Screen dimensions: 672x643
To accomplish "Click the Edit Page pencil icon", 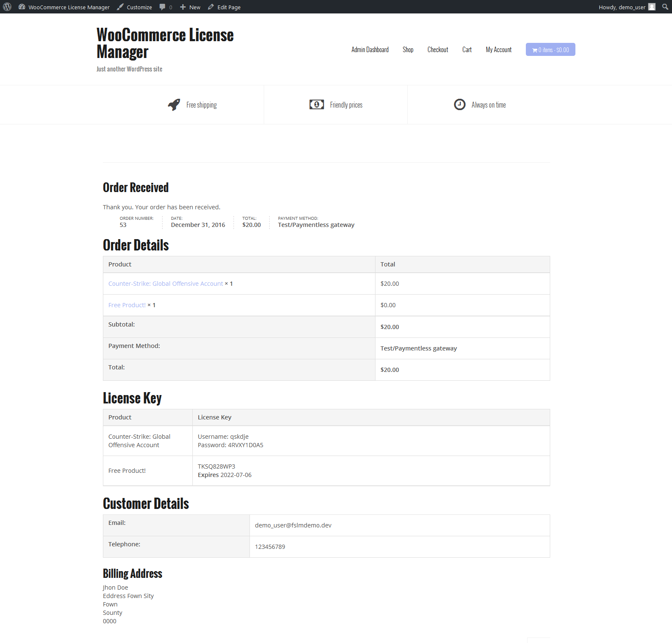I will 211,7.
